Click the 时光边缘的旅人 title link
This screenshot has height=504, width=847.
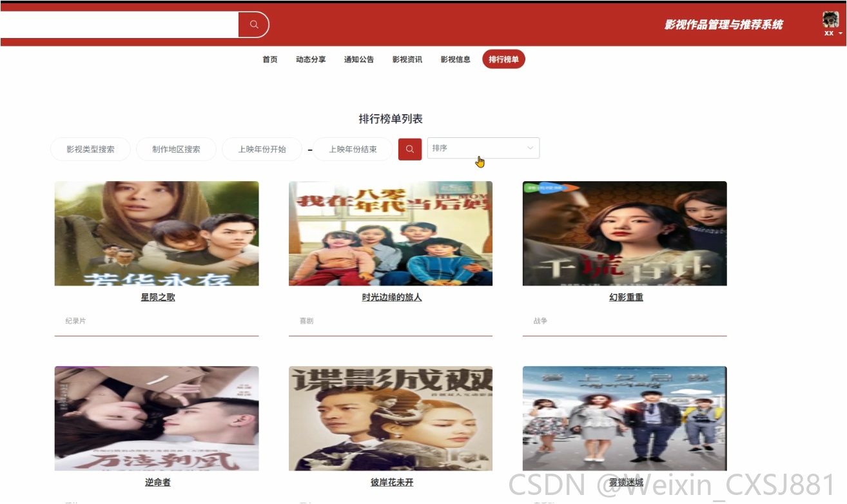click(392, 298)
